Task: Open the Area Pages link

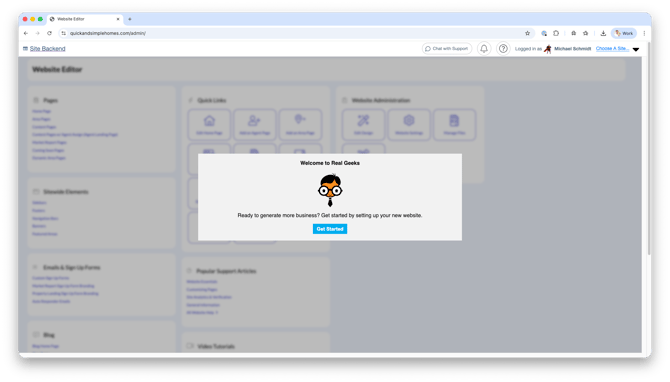Action: click(41, 119)
